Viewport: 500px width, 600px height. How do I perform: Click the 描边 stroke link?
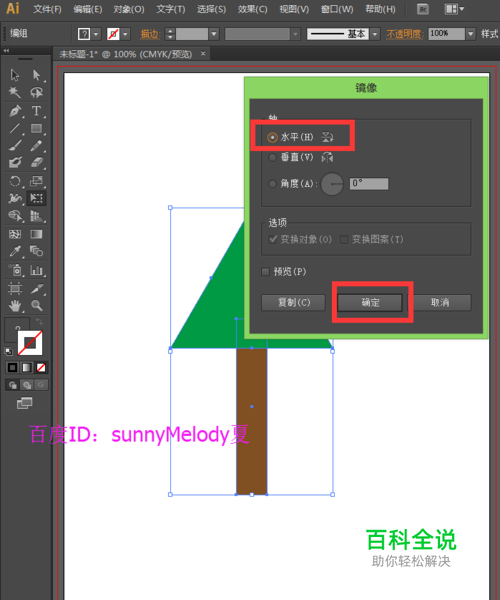click(x=150, y=34)
